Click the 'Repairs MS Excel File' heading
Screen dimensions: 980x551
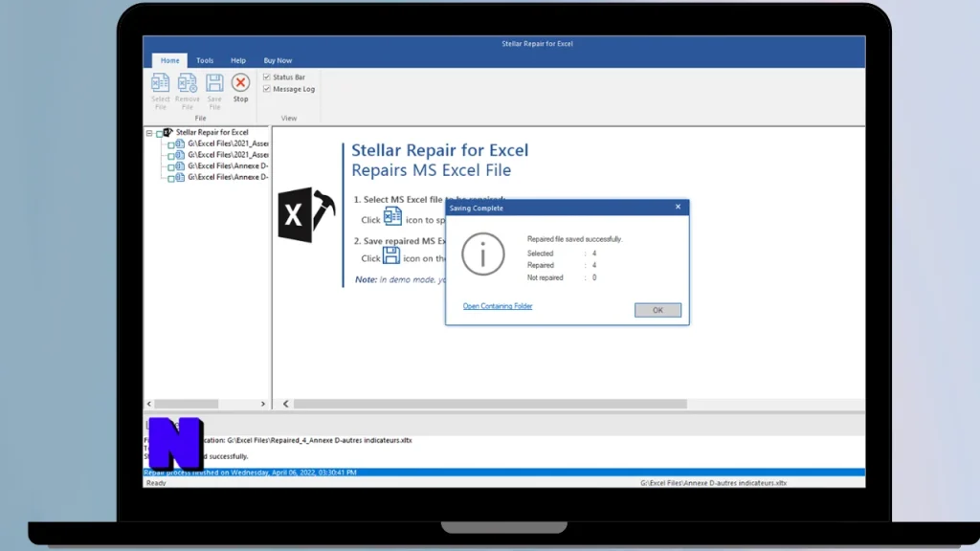pos(432,170)
